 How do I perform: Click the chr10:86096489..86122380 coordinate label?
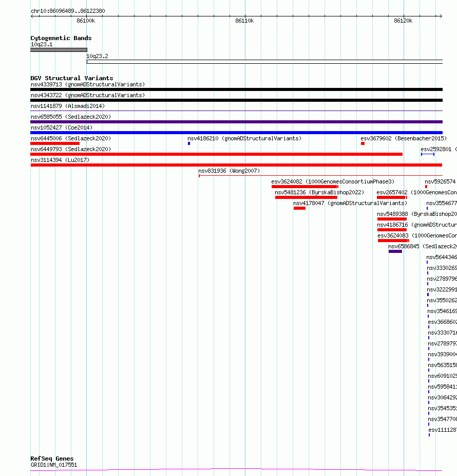click(x=68, y=11)
